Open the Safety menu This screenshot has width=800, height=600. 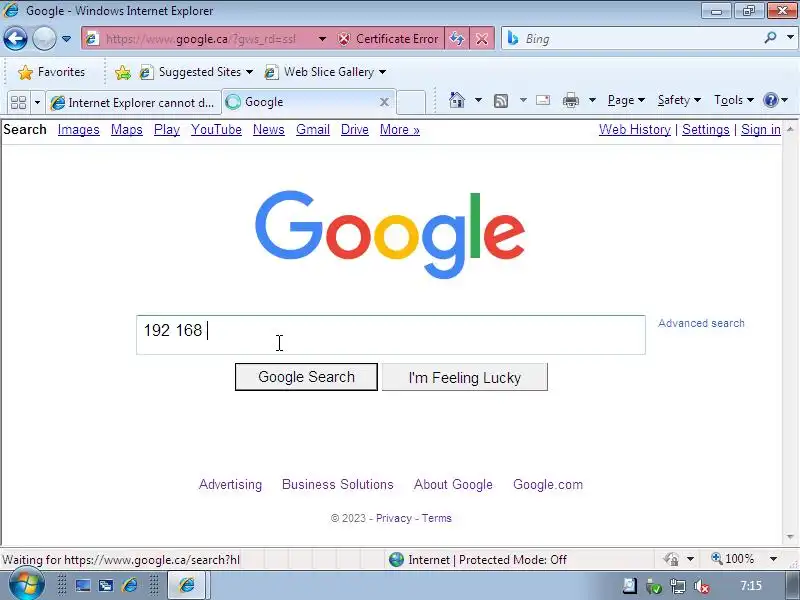pyautogui.click(x=679, y=100)
